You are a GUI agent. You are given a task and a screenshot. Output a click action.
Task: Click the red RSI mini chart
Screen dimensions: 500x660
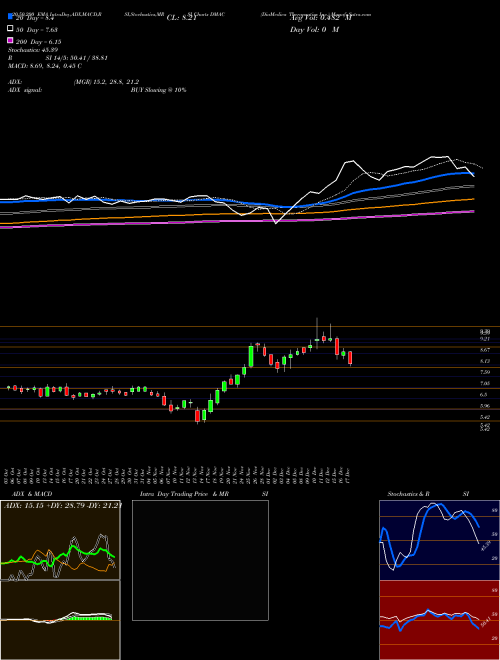click(x=439, y=620)
